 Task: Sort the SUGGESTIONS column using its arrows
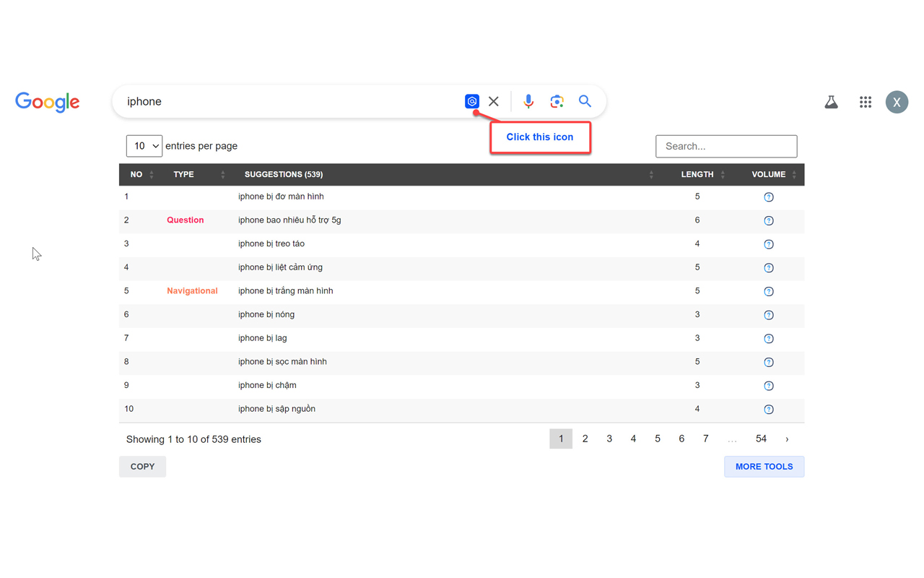pos(651,174)
